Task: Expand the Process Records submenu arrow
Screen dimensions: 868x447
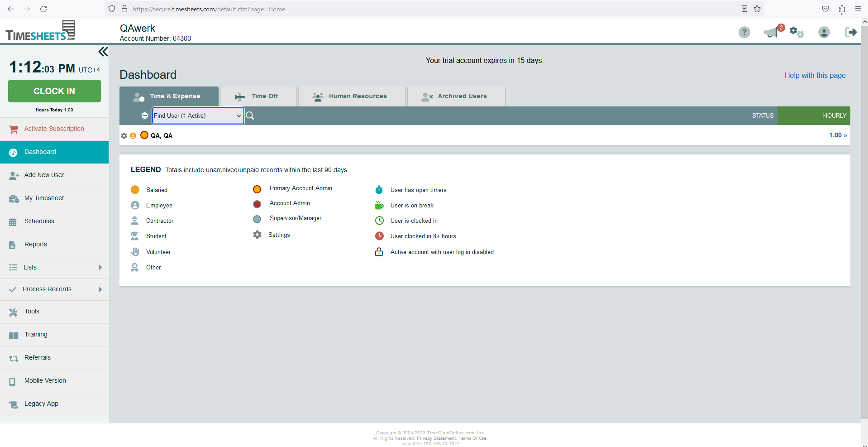Action: [x=100, y=289]
